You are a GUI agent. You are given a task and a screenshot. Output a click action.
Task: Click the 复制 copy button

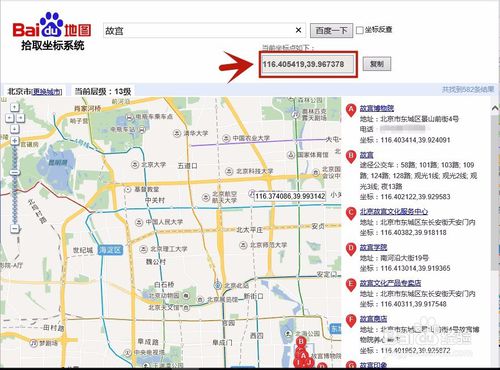(377, 64)
